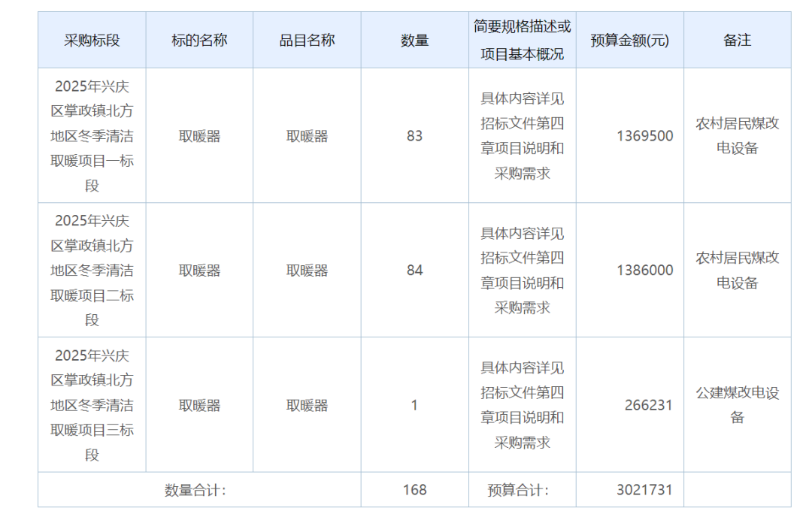Click the 采购标段 column header
This screenshot has width=812, height=514.
pyautogui.click(x=92, y=41)
